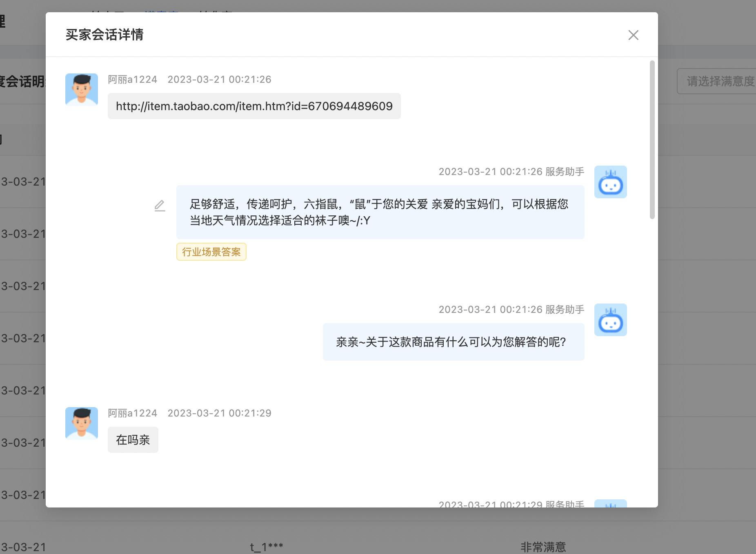The height and width of the screenshot is (554, 756).
Task: Select the 足够舒适，传递呵护 reply bubble
Action: coord(380,212)
